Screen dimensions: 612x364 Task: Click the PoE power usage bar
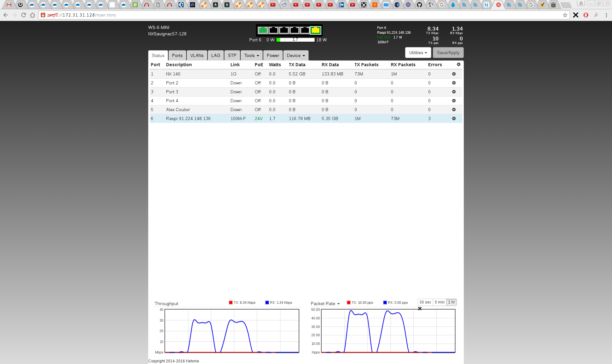tap(295, 40)
